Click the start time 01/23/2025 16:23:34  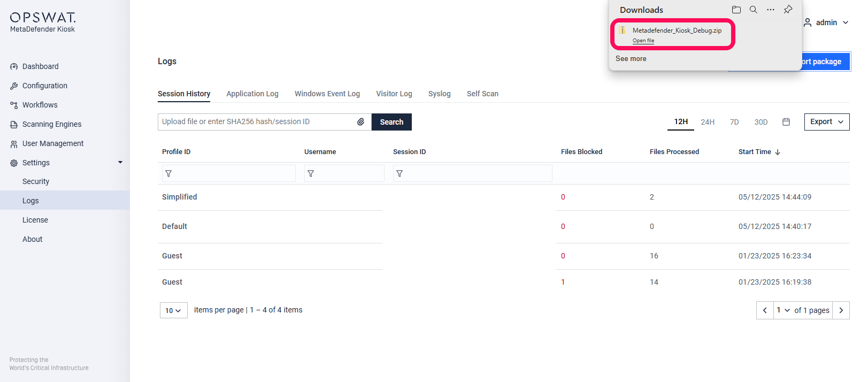click(775, 256)
